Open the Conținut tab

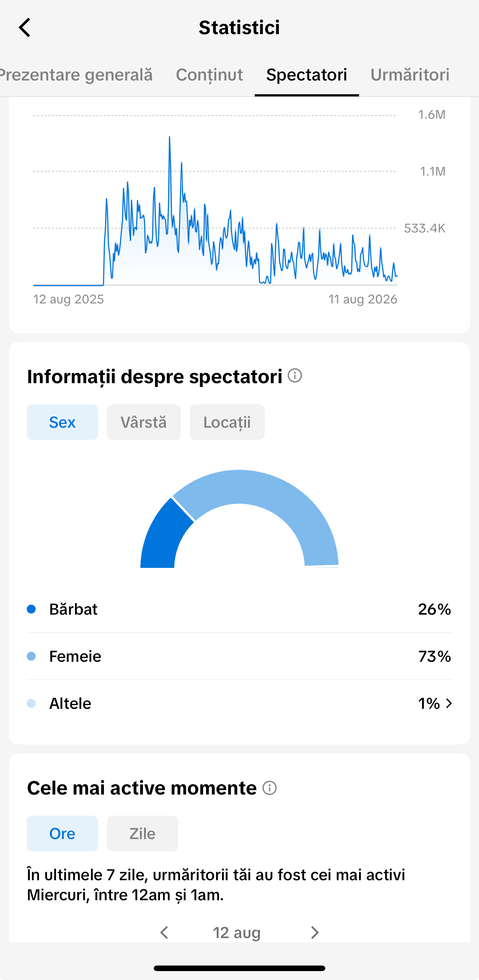tap(209, 75)
